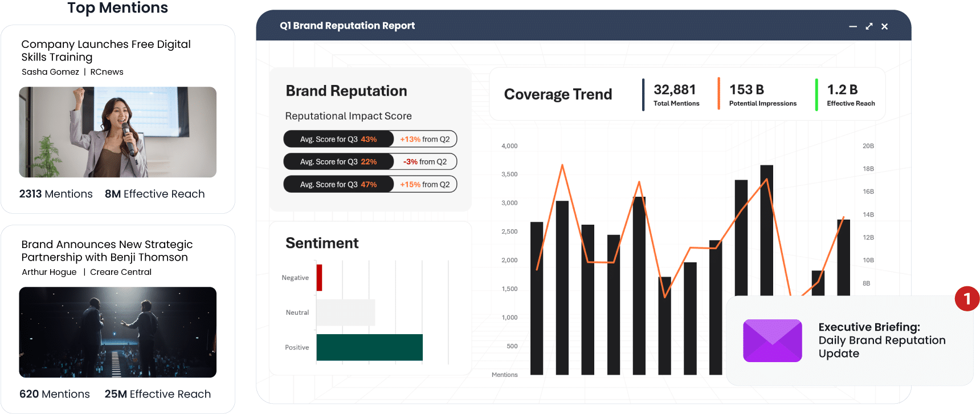Image resolution: width=980 pixels, height=414 pixels.
Task: Click author name Arthur Hogue
Action: (49, 272)
